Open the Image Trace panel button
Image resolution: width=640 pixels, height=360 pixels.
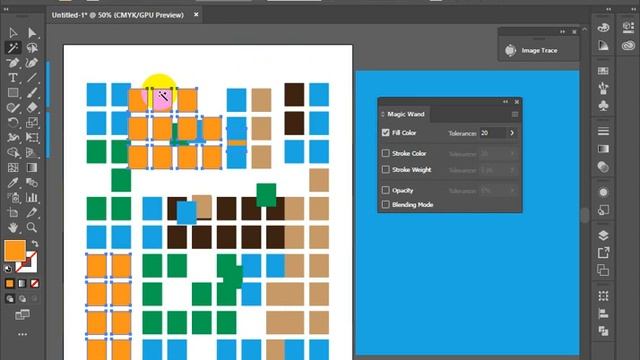click(x=532, y=51)
